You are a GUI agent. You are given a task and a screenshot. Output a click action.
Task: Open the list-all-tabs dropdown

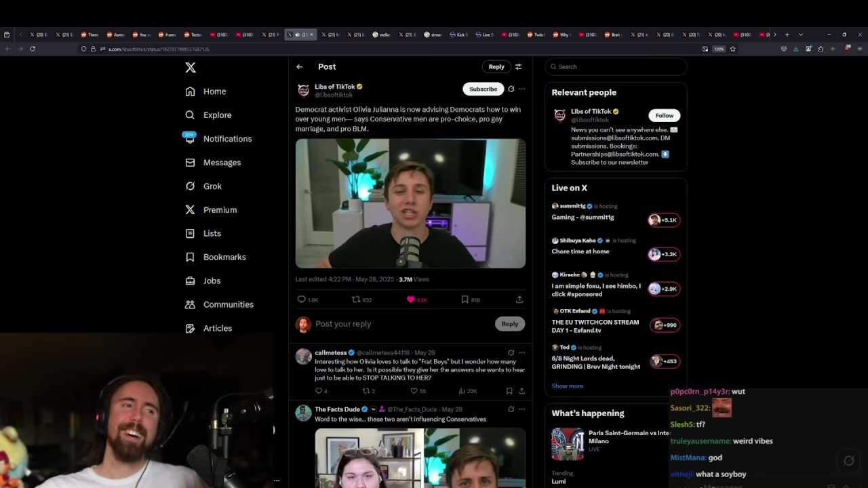click(x=800, y=35)
